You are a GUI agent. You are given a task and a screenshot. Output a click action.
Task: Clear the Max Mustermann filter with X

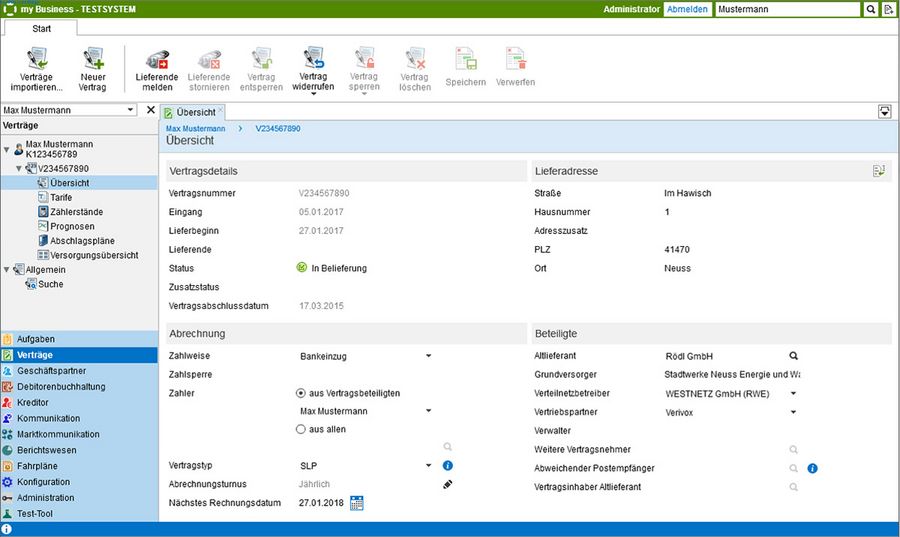pos(150,110)
